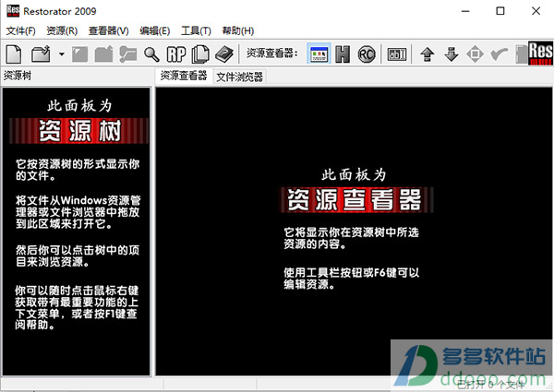Click the greyed diamond navigate icon
The height and width of the screenshot is (392, 554).
coord(475,54)
